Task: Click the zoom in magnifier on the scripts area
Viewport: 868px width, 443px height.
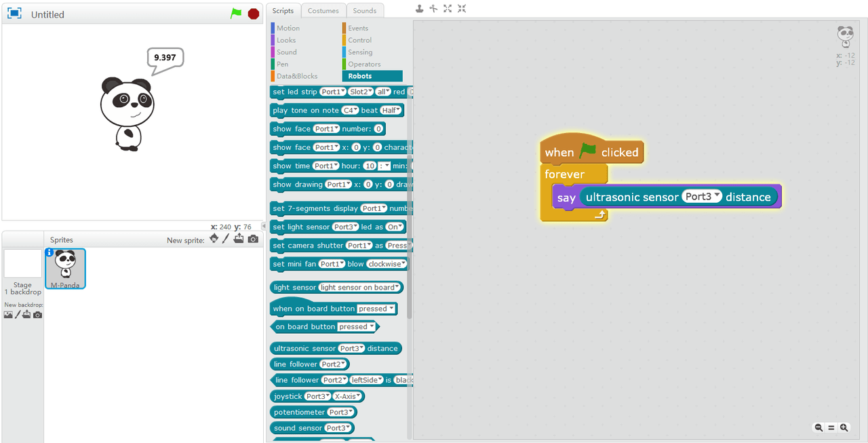Action: [x=844, y=427]
